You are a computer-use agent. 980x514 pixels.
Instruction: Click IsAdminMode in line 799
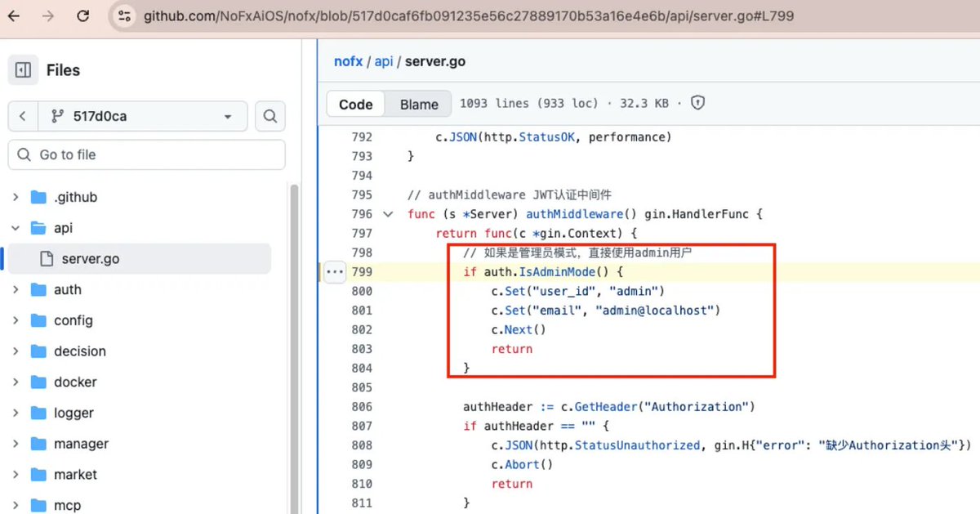point(557,272)
